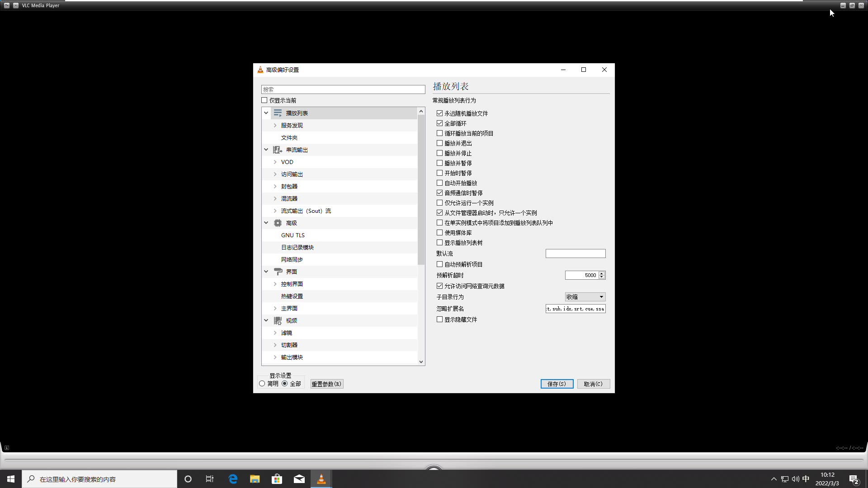Screen dimensions: 868x488
Task: Expand the 封包器 tree node
Action: pyautogui.click(x=275, y=186)
